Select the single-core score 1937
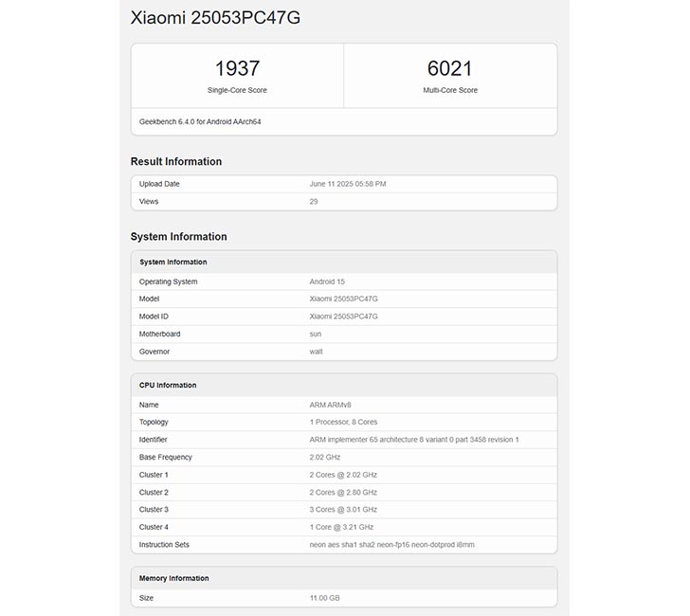This screenshot has height=616, width=690. tap(237, 68)
